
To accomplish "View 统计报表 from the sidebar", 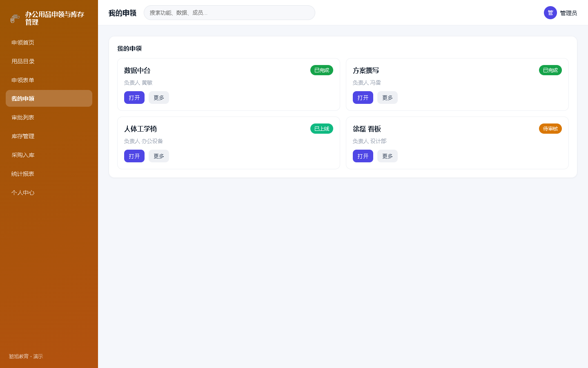I will (49, 174).
